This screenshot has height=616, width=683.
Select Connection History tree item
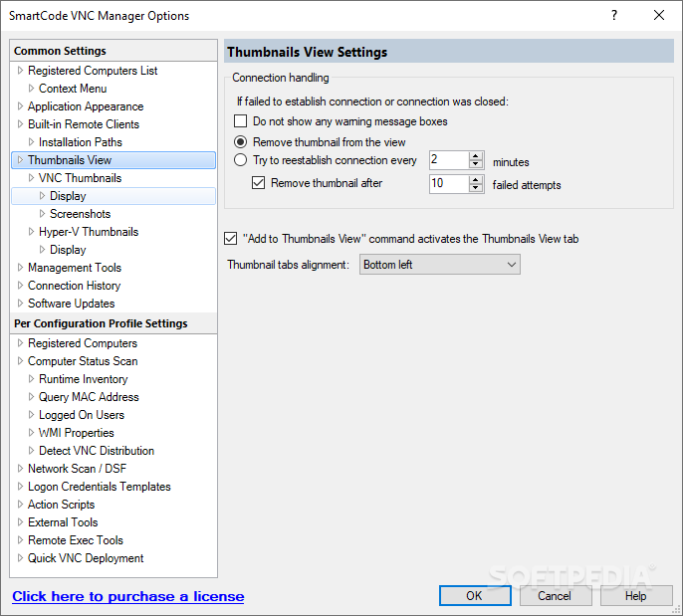74,286
